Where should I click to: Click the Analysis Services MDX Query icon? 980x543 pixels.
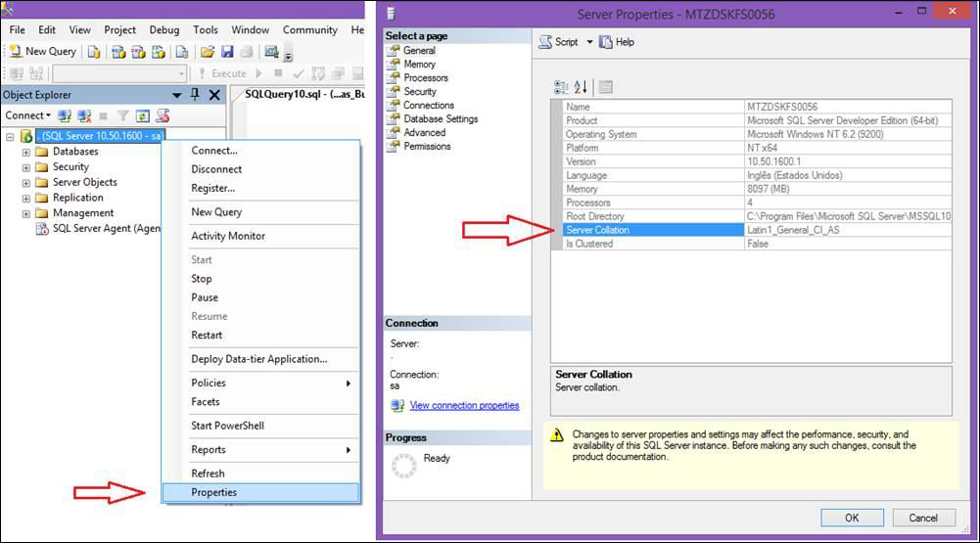[118, 52]
